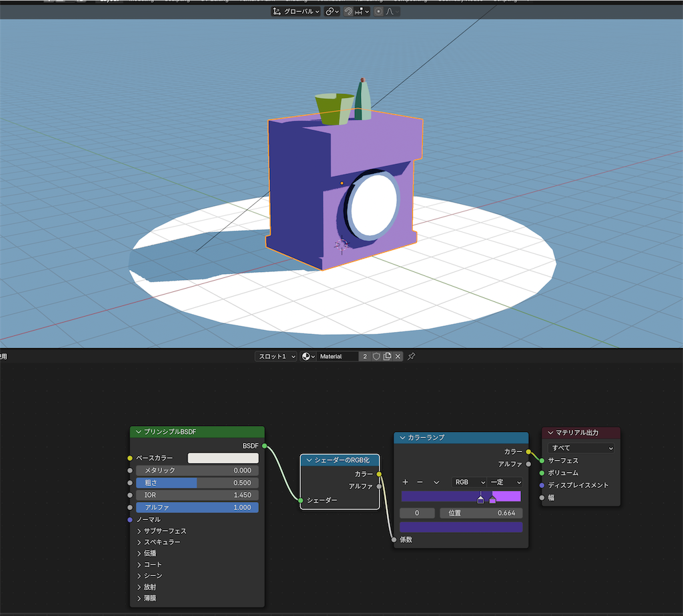Click the 係数 input socket
This screenshot has height=616, width=683.
coord(394,540)
